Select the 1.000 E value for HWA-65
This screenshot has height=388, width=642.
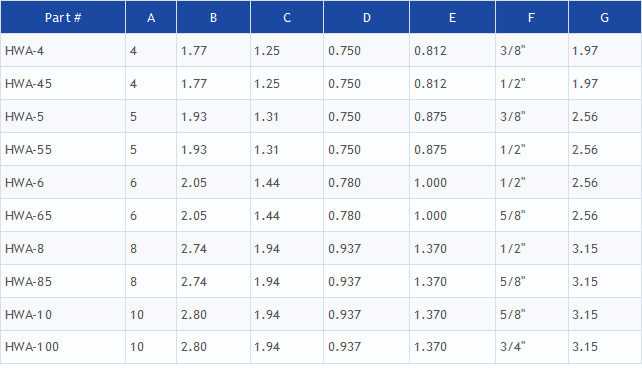(x=430, y=215)
